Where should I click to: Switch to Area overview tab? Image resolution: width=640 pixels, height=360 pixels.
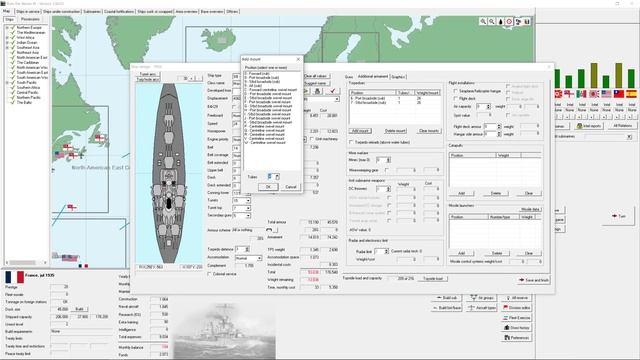pos(186,11)
